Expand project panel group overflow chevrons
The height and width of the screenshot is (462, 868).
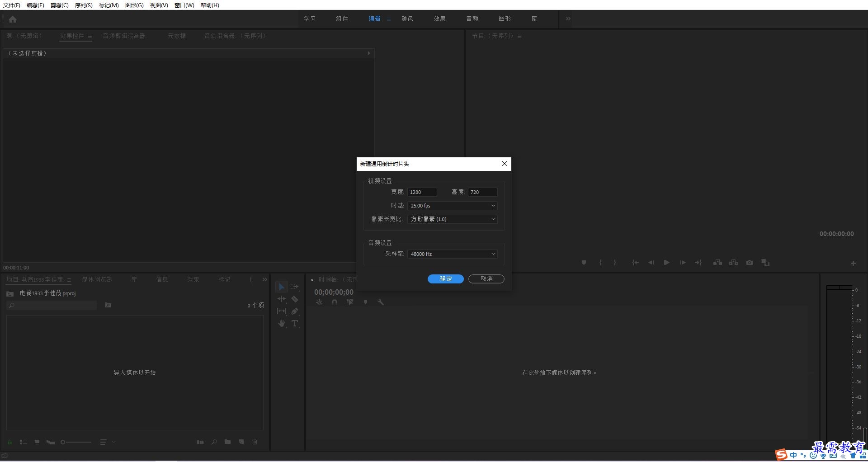(265, 279)
